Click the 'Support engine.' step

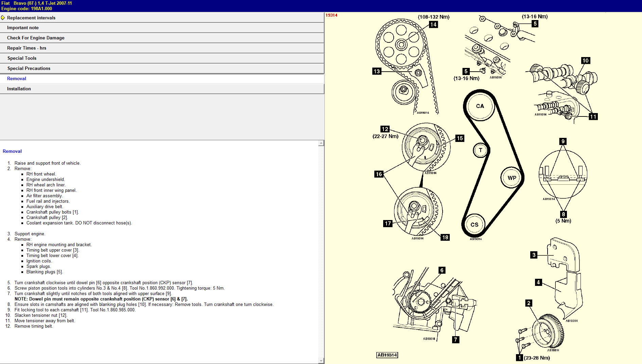click(x=30, y=234)
